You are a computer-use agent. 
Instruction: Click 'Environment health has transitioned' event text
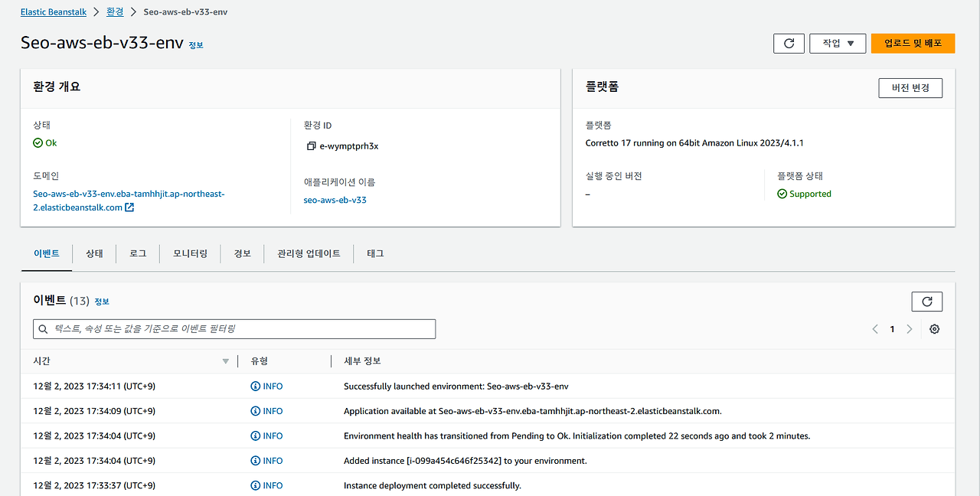(x=577, y=436)
